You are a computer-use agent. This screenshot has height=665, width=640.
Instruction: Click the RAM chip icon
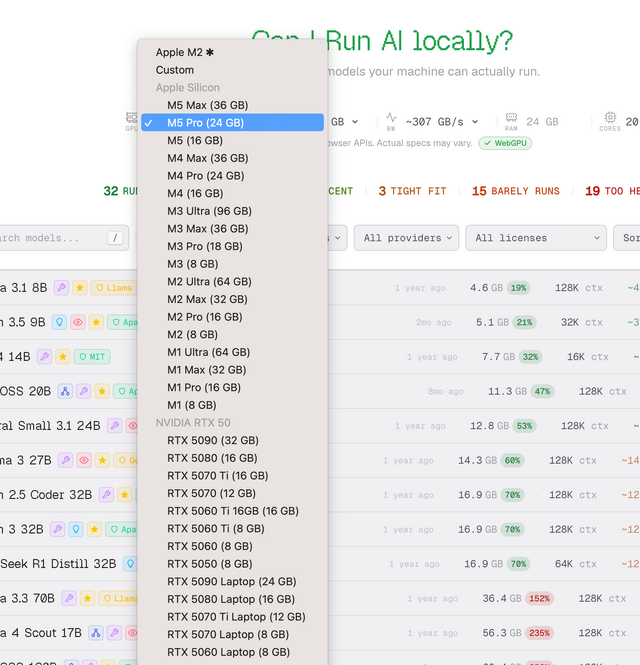click(511, 117)
